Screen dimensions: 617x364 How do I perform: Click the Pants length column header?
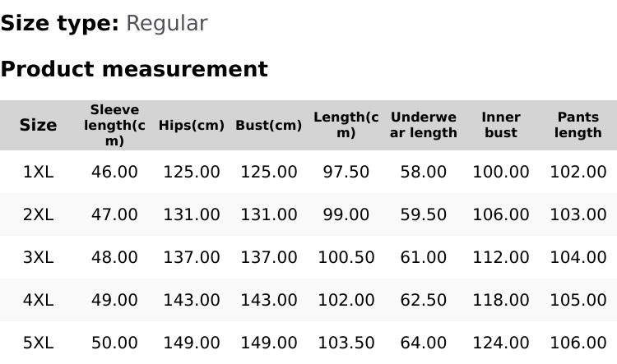pyautogui.click(x=578, y=125)
